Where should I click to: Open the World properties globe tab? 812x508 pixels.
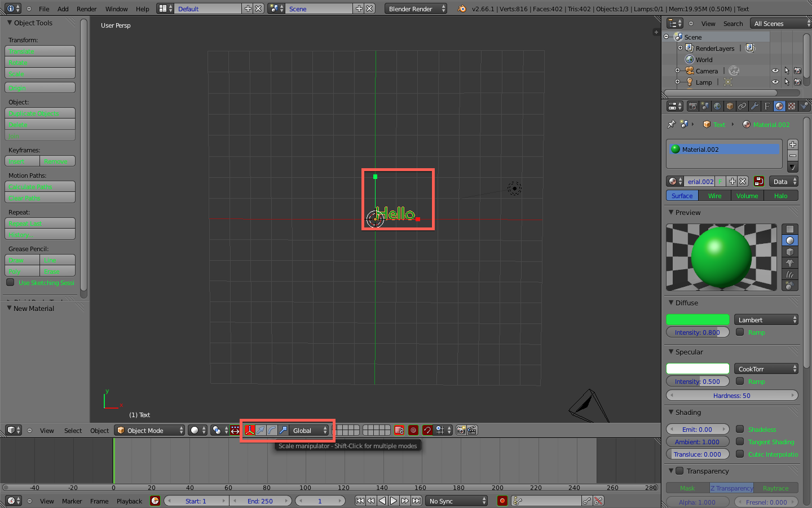coord(717,106)
